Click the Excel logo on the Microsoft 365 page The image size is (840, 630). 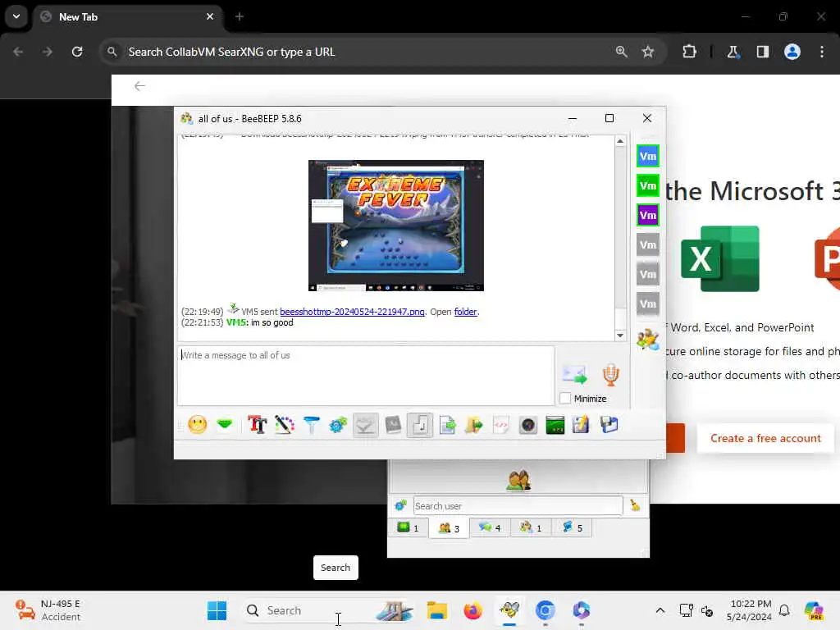pyautogui.click(x=719, y=258)
